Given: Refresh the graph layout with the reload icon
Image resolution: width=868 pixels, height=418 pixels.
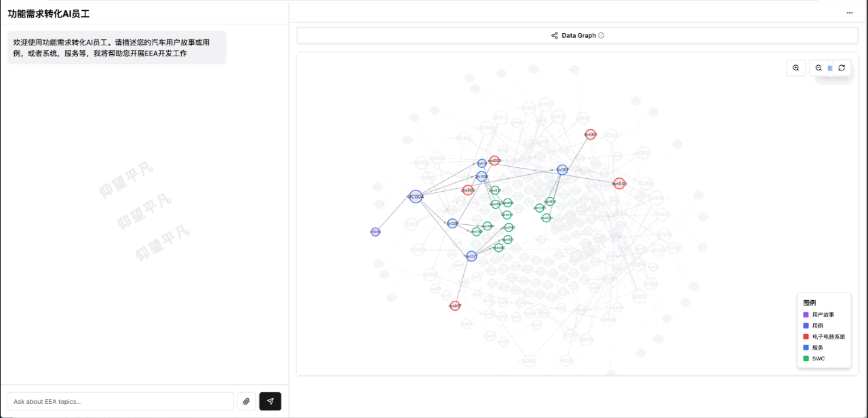Looking at the screenshot, I should (x=842, y=68).
